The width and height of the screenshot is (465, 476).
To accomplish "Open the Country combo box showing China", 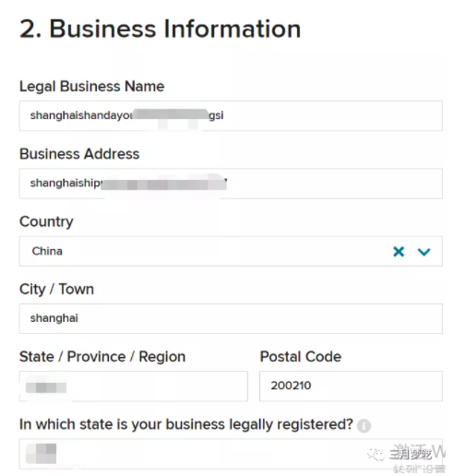I will tap(231, 251).
